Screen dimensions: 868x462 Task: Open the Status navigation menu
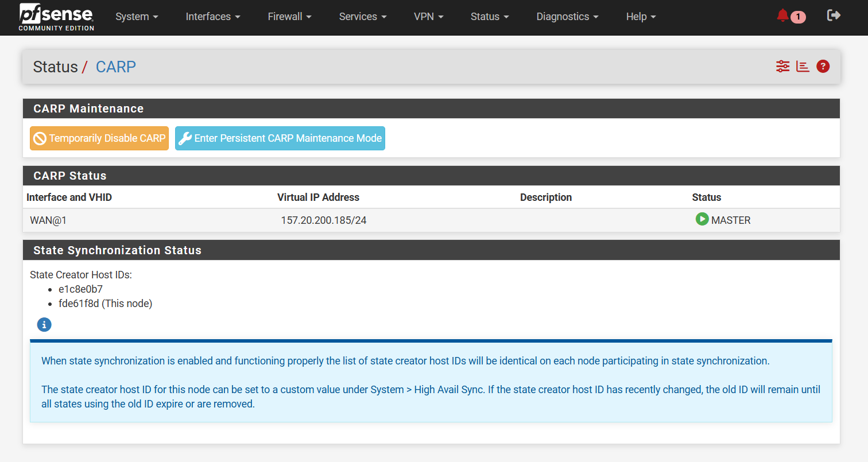pyautogui.click(x=490, y=17)
